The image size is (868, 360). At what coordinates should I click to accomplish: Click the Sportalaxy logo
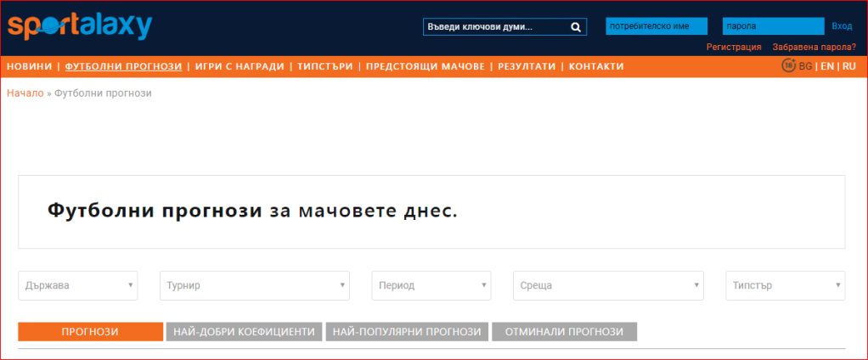[x=79, y=25]
